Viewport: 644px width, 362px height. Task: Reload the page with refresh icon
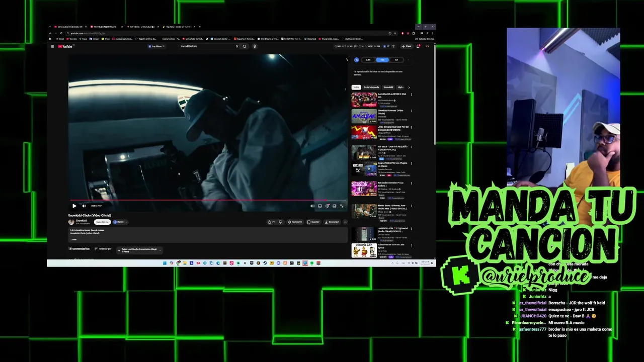point(61,33)
